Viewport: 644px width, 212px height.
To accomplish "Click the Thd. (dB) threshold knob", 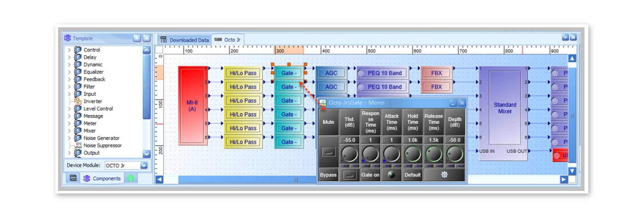I will [x=349, y=153].
